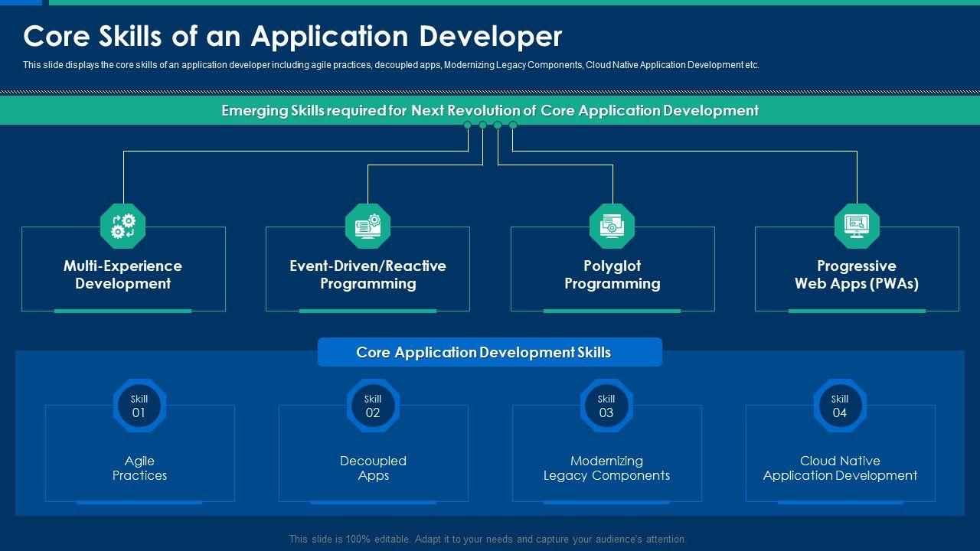The image size is (980, 551).
Task: Select Cloud Native Application Development text
Action: (840, 468)
